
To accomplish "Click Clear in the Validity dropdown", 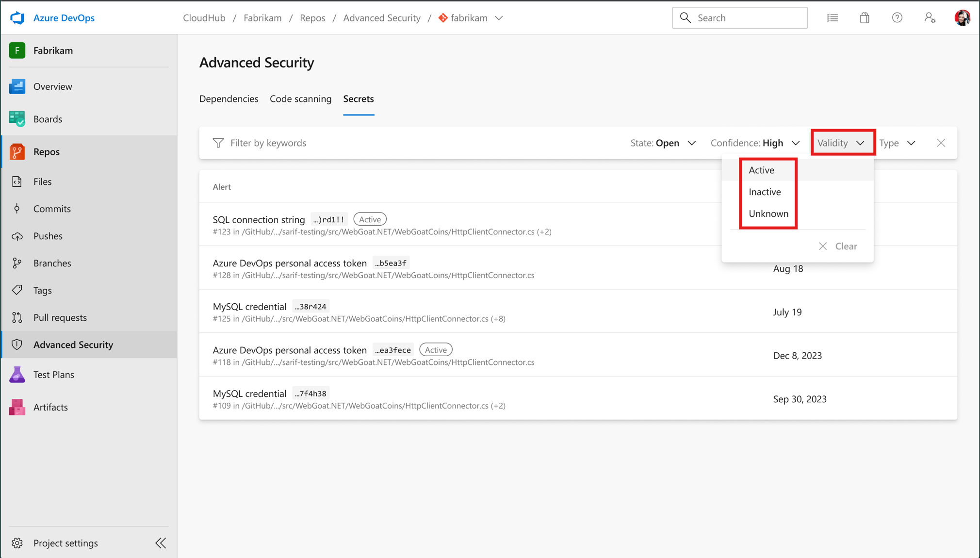I will [x=838, y=246].
